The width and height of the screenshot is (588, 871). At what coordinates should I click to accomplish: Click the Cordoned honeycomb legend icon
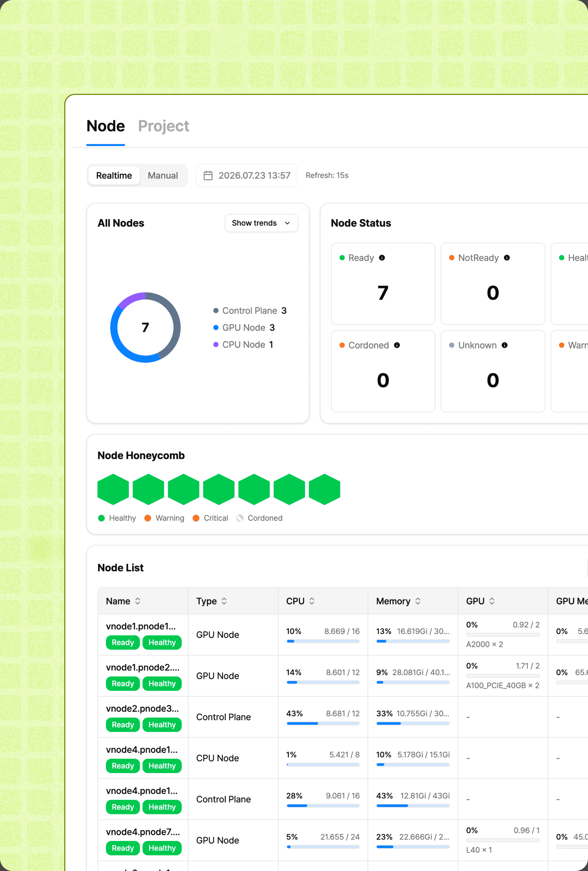pos(240,518)
